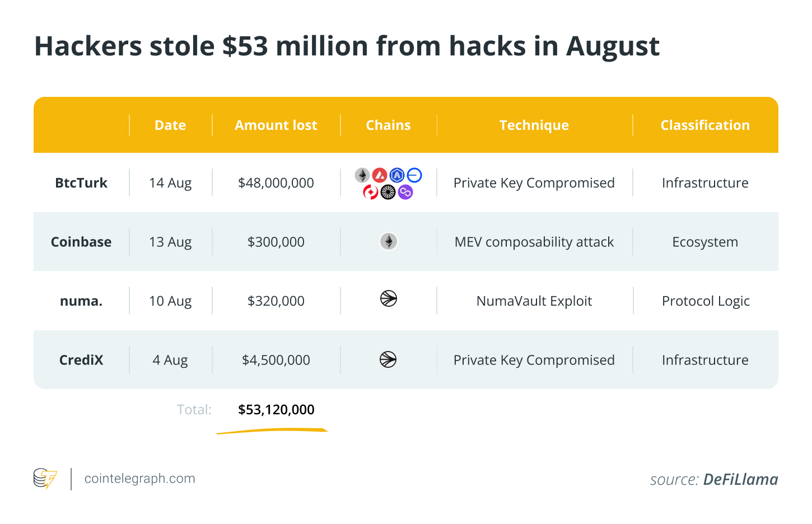Screen dimensions: 812x524
Task: Click the Sonic chain icon in the CrediX row
Action: [388, 359]
